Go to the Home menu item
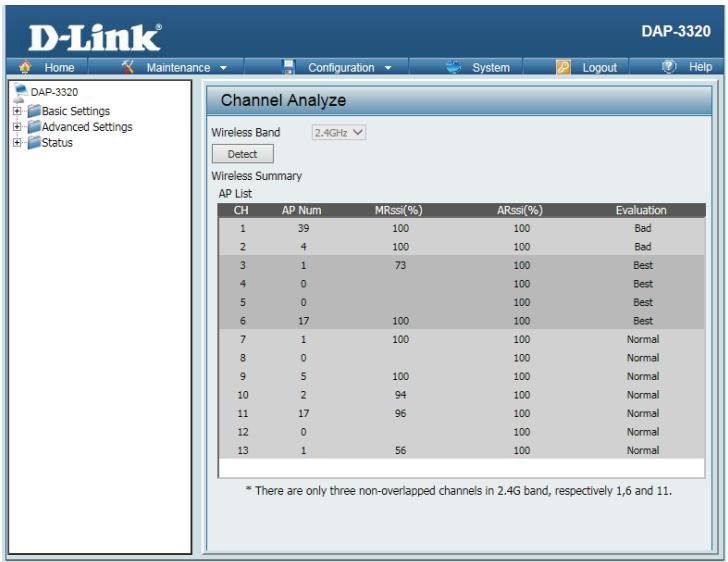728x562 pixels. click(x=59, y=67)
